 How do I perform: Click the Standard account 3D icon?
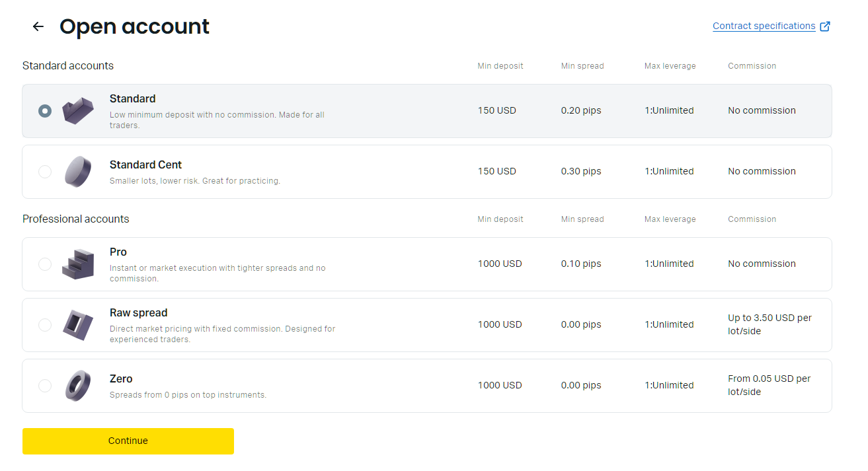(x=78, y=110)
